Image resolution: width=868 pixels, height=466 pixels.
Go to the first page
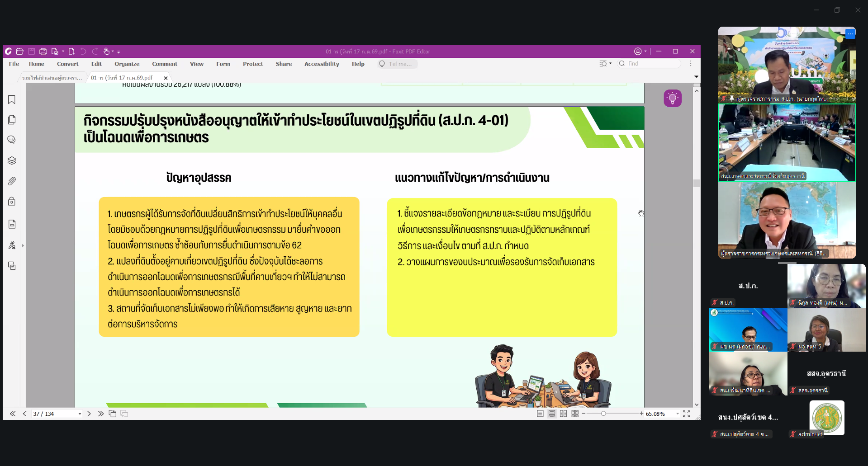pos(13,414)
